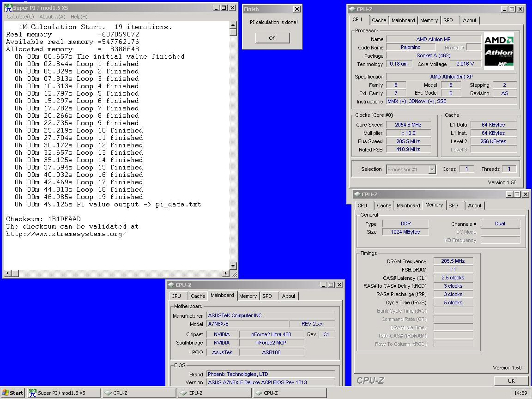Click the Rated FSB value 410.9 MHz

[x=408, y=149]
